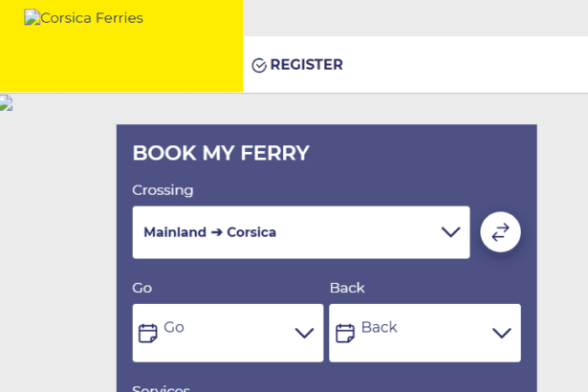Click the Services label

pyautogui.click(x=161, y=388)
